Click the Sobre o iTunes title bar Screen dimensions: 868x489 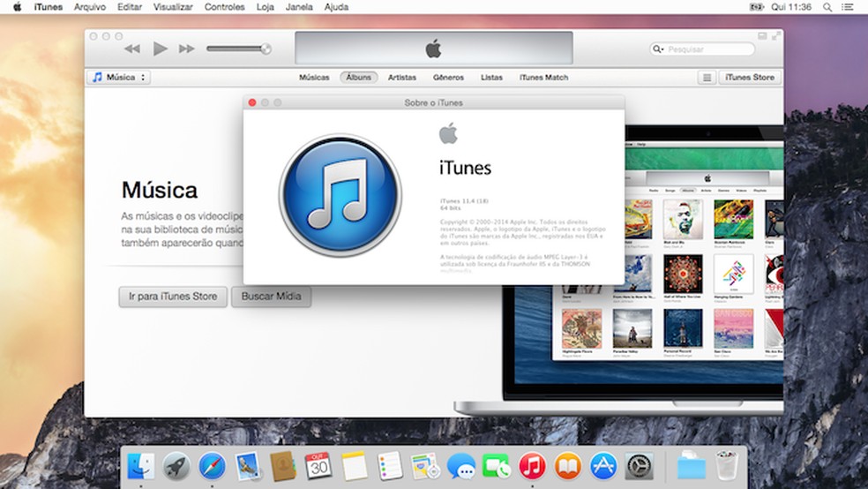(433, 102)
